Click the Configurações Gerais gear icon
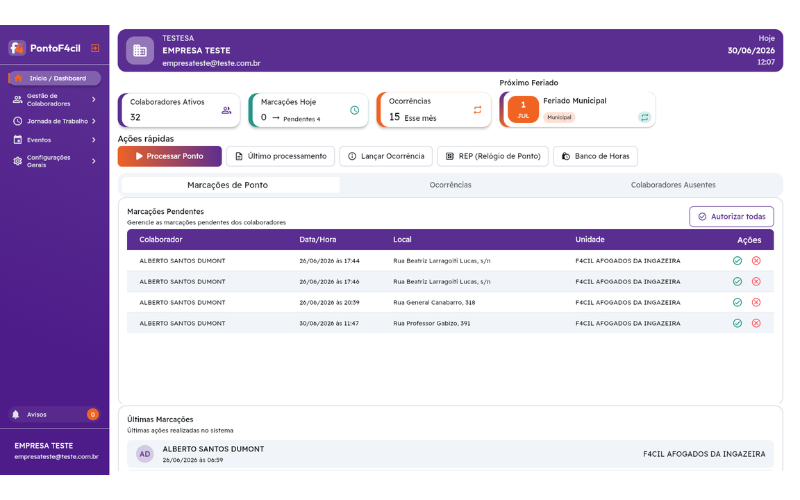This screenshot has height=500, width=800. pos(17,161)
